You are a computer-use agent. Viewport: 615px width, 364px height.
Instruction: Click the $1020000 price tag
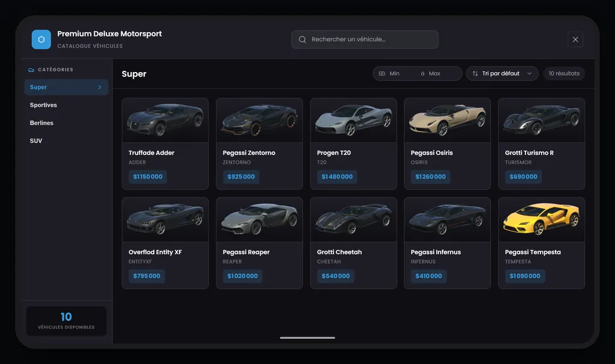243,276
